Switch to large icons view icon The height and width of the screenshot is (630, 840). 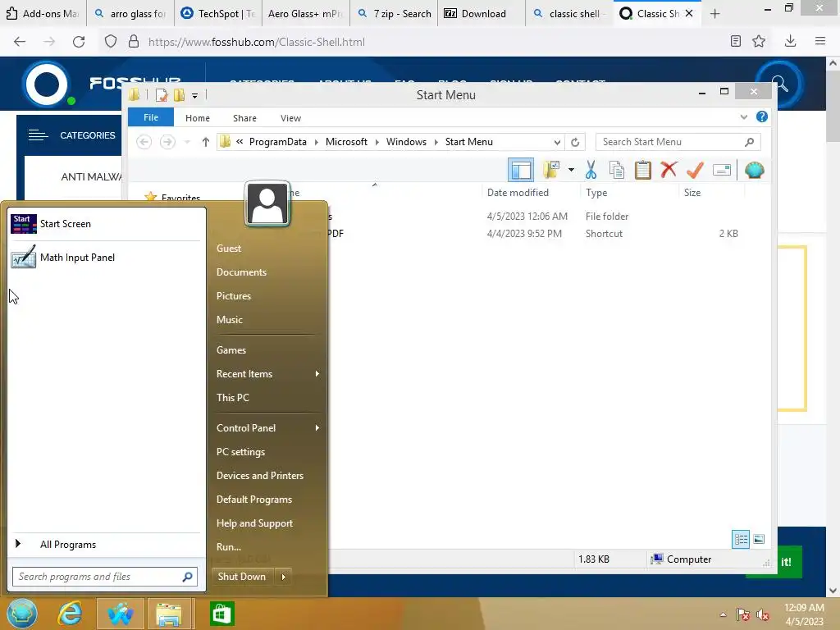pos(759,540)
